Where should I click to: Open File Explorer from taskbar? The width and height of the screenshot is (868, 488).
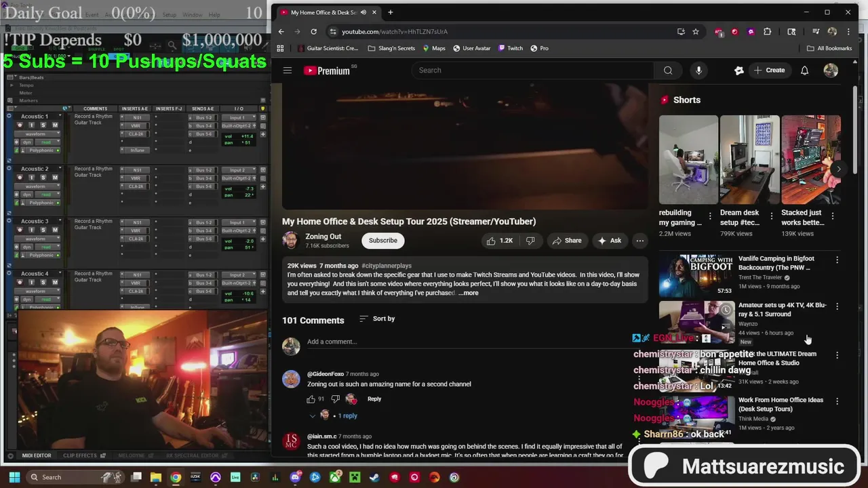pos(155,477)
